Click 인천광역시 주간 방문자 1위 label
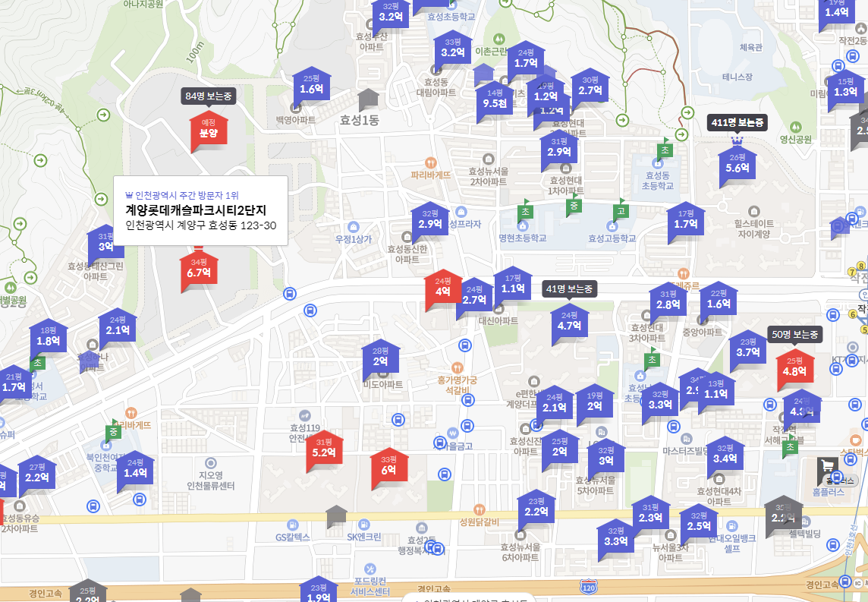Viewport: 868px width, 602px height. click(x=182, y=195)
